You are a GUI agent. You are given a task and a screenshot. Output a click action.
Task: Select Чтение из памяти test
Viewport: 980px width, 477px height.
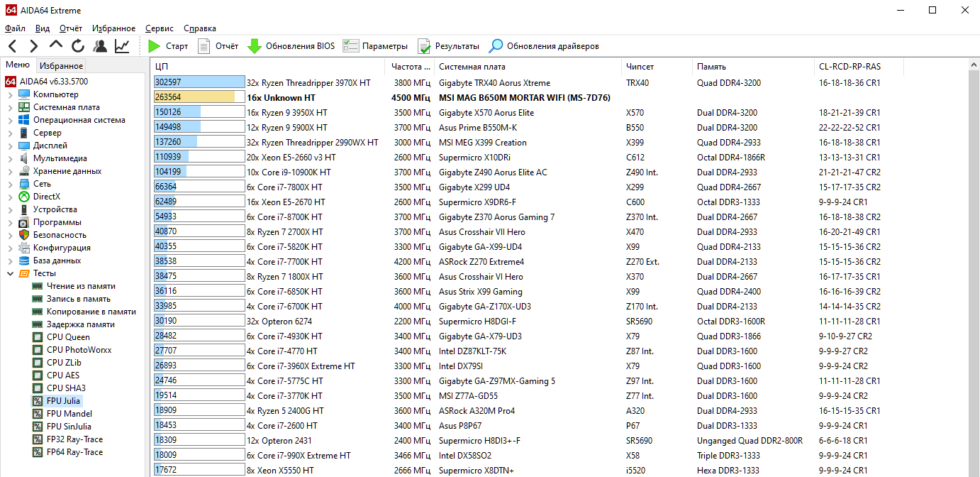81,286
